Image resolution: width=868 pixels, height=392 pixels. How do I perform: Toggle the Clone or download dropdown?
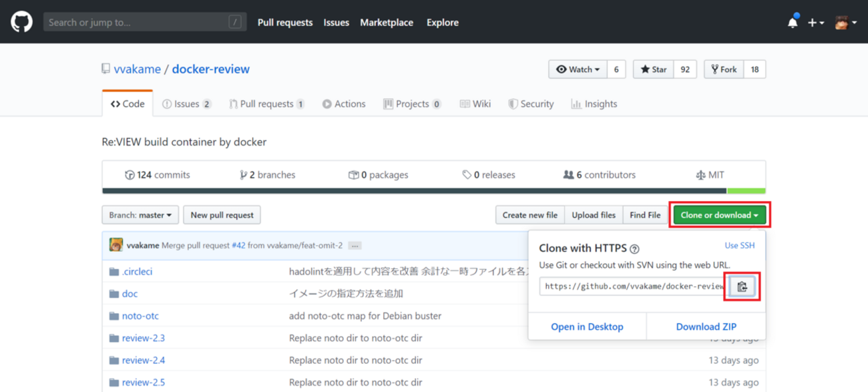(x=719, y=215)
